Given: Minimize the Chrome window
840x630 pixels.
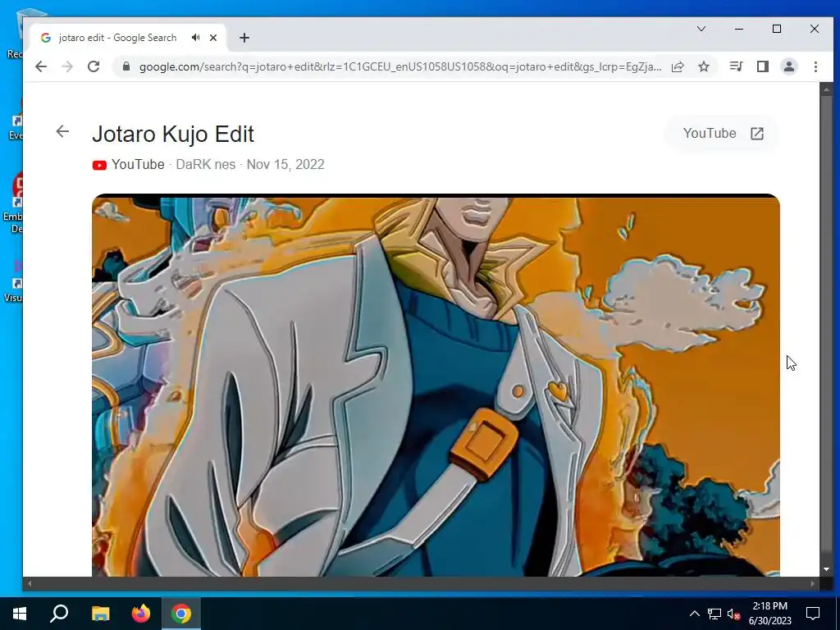Looking at the screenshot, I should click(739, 29).
